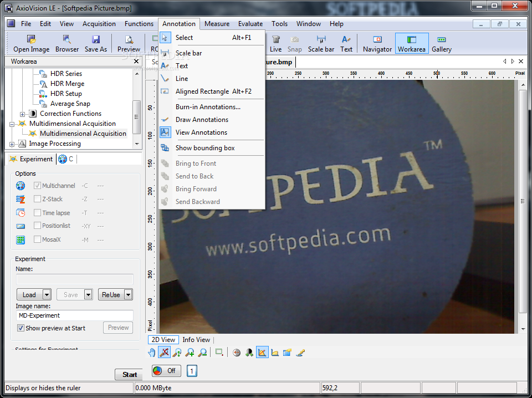Viewport: 532px width, 398px height.
Task: Close the Workarea panel
Action: click(x=136, y=62)
